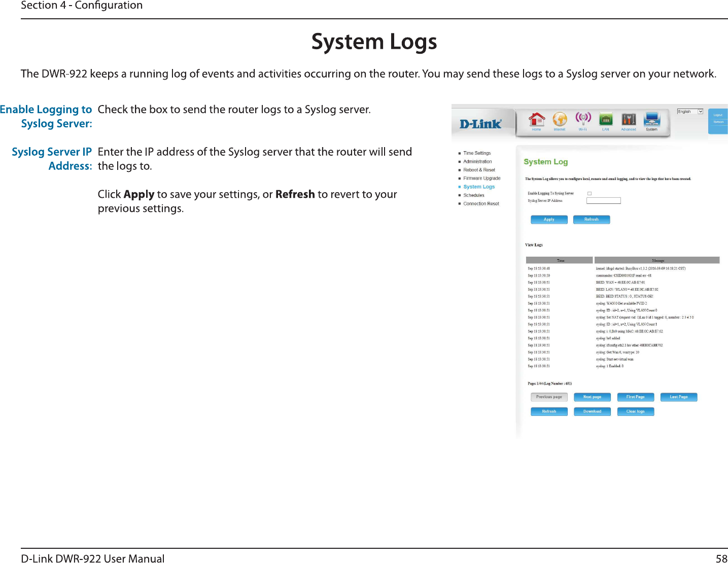
Task: Click the Previous page button
Action: [549, 397]
